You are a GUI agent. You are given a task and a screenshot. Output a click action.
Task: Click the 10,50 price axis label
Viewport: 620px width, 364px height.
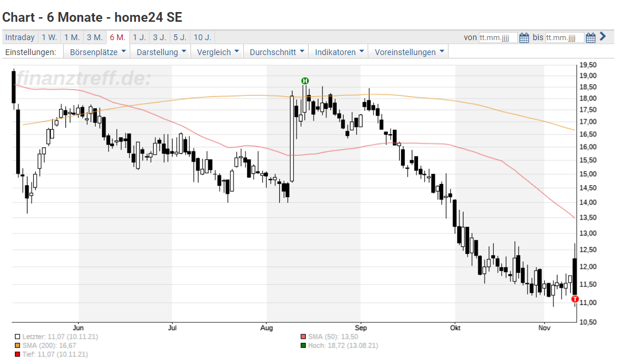click(x=588, y=322)
